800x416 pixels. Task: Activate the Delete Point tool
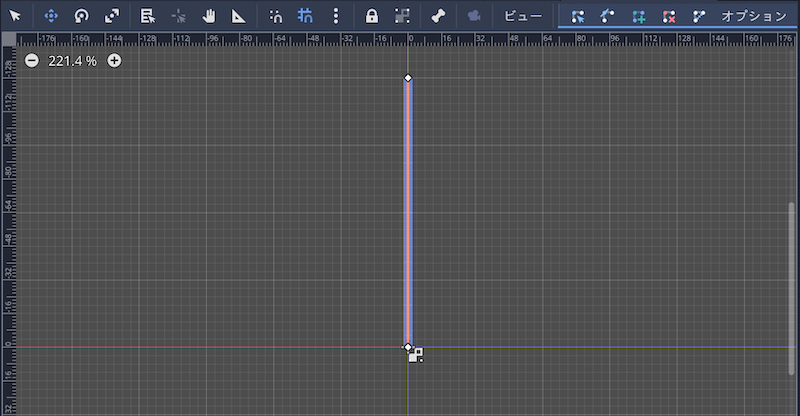(x=669, y=17)
